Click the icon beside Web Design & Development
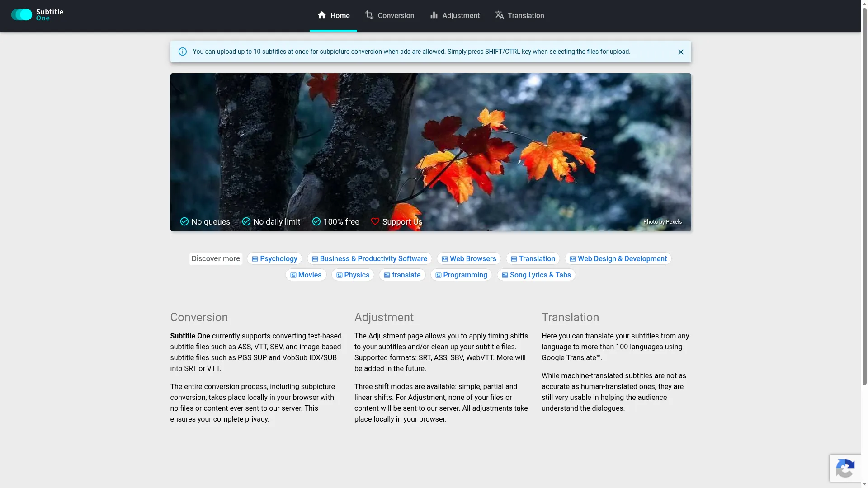This screenshot has height=488, width=868. (x=573, y=259)
